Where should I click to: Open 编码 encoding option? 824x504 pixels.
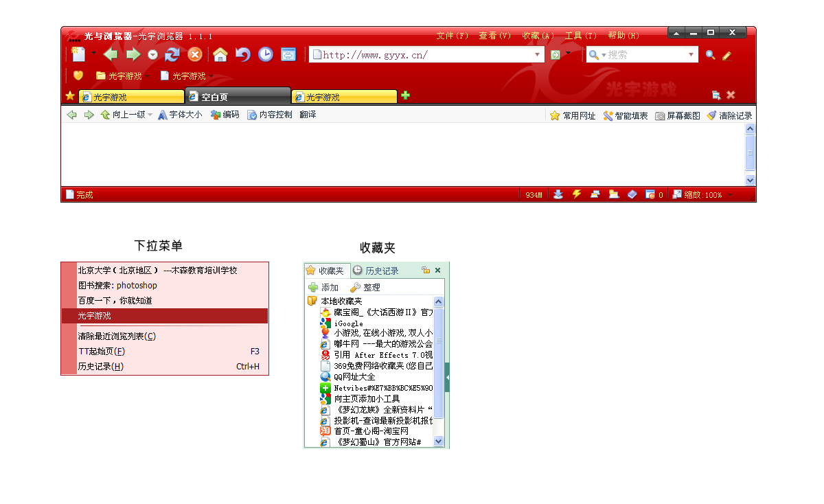coord(225,115)
